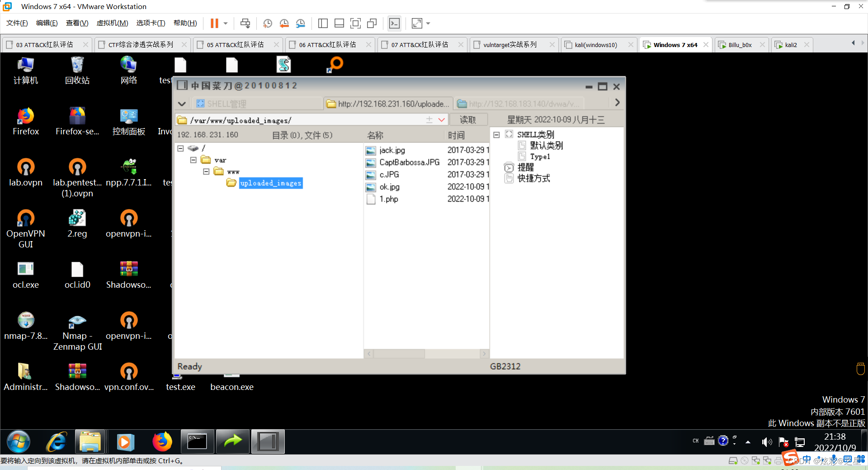
Task: Close the 03 ATT&CK红队评估 tab
Action: (85, 44)
